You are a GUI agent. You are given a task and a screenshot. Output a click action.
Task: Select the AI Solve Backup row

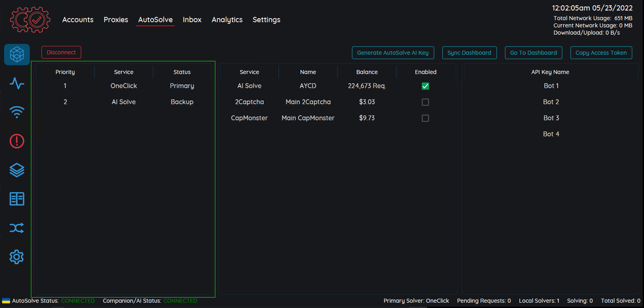[124, 102]
